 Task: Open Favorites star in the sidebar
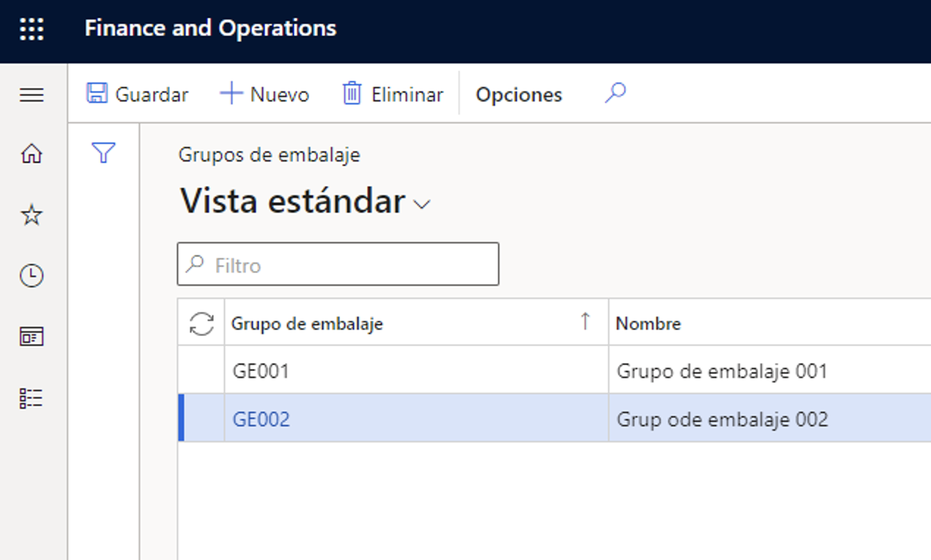coord(31,214)
